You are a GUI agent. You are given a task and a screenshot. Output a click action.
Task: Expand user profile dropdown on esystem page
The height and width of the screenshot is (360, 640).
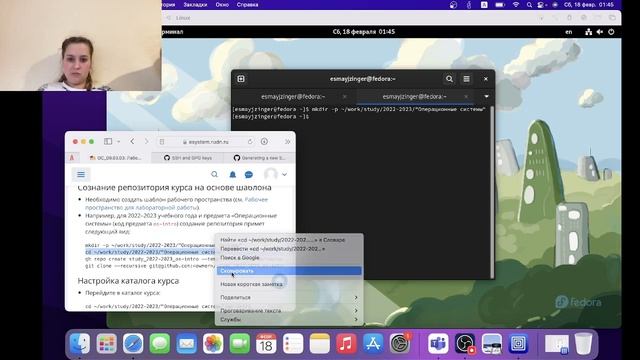284,174
